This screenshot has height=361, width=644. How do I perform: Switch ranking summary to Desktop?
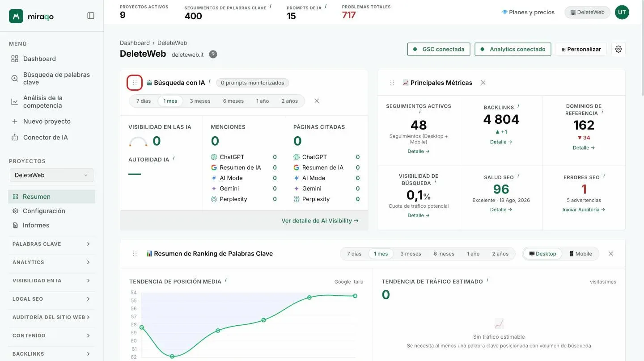542,254
